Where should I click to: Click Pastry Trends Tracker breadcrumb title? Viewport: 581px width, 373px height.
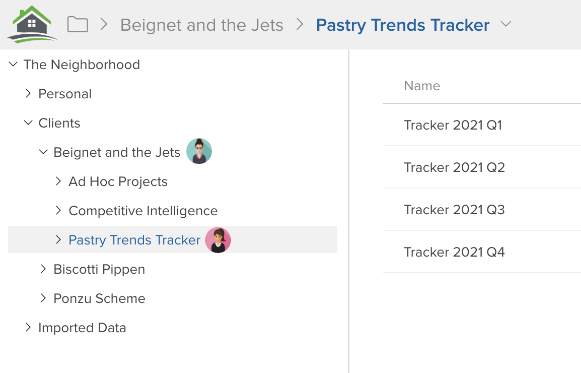[x=402, y=25]
